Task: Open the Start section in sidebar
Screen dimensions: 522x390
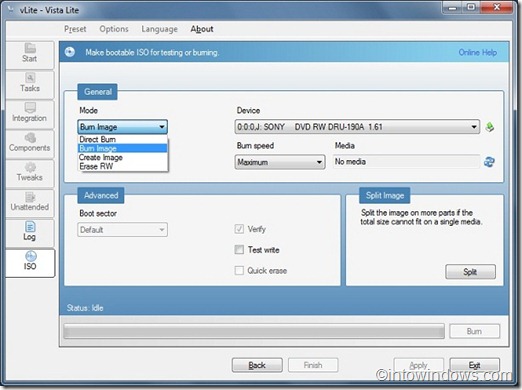Action: (x=30, y=54)
